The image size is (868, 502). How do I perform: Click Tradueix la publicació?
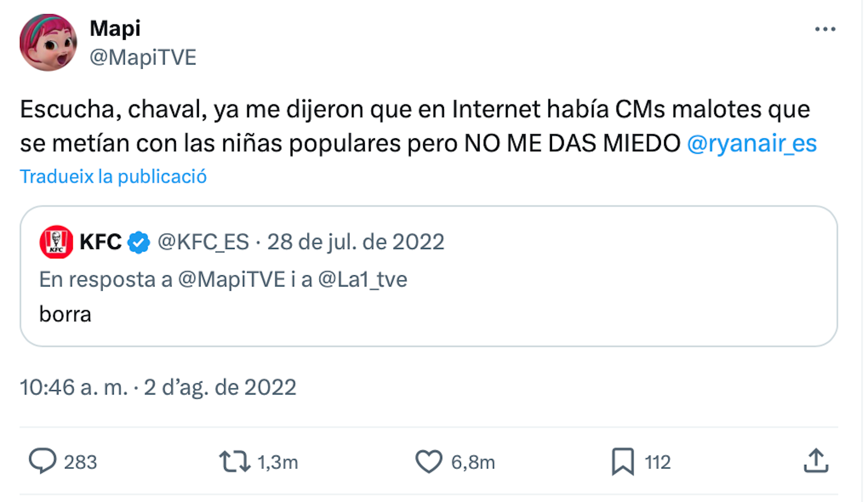point(113,176)
